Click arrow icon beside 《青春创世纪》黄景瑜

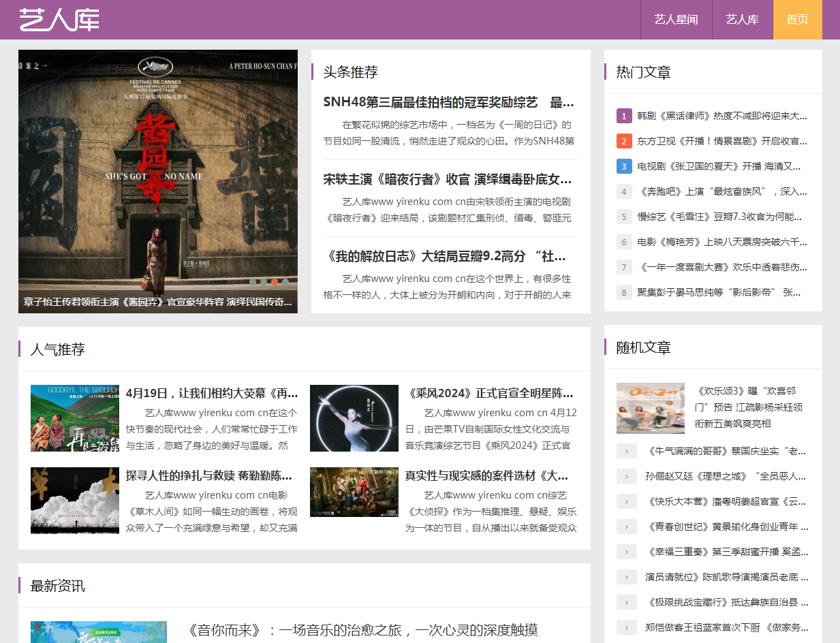pos(627,527)
